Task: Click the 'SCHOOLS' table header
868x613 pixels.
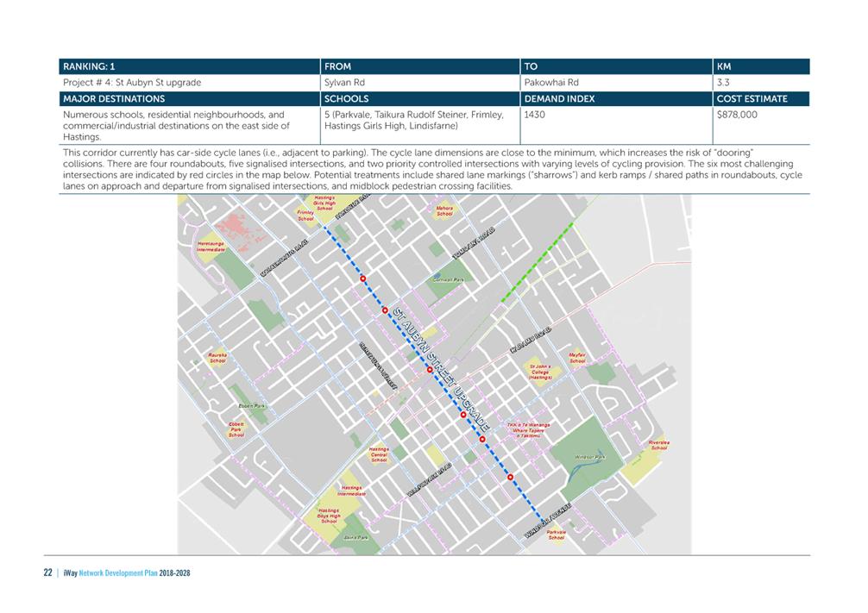Action: pos(420,99)
